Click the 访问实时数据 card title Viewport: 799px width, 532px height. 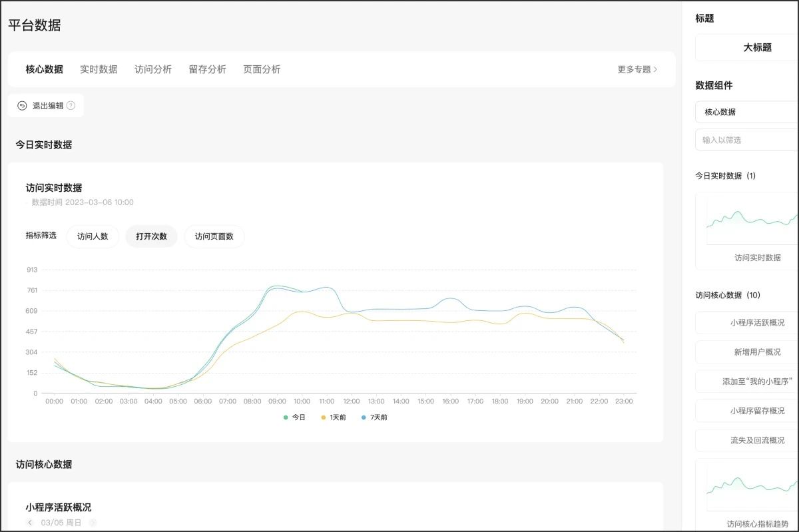tap(54, 188)
